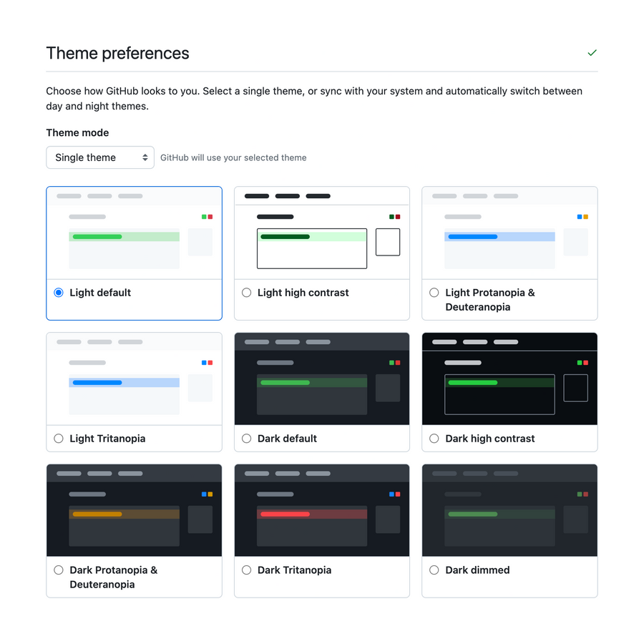Screen dimensions: 644x644
Task: Click the Dark high contrast preview image
Action: click(509, 378)
